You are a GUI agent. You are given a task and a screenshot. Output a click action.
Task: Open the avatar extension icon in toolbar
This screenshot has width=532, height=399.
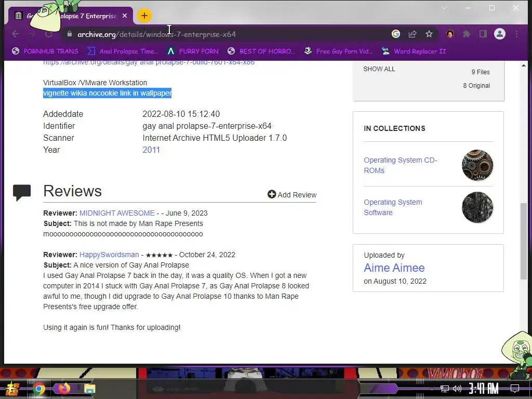(x=450, y=34)
